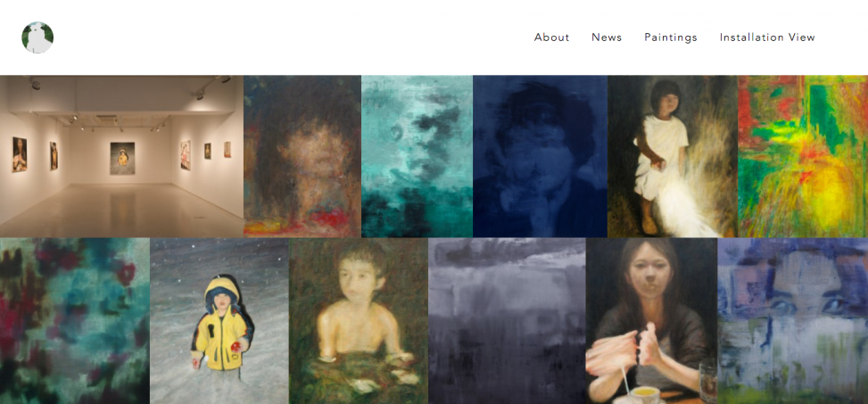The image size is (868, 404).
Task: Open the Installation View page
Action: point(767,37)
